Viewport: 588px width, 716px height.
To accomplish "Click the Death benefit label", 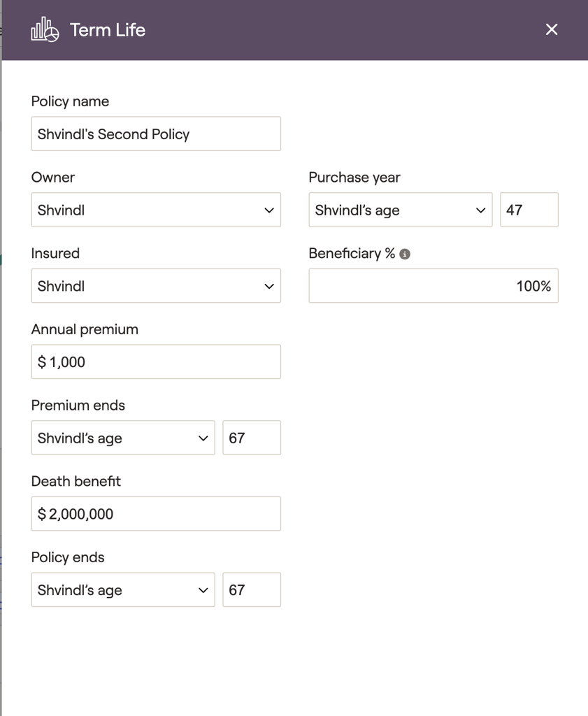I will click(x=76, y=481).
